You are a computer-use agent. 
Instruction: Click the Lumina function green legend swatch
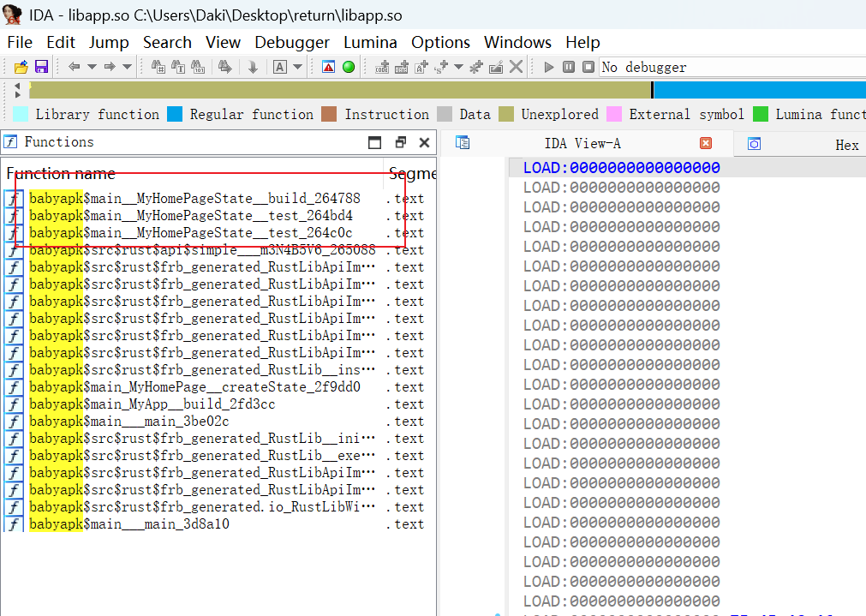pos(761,114)
